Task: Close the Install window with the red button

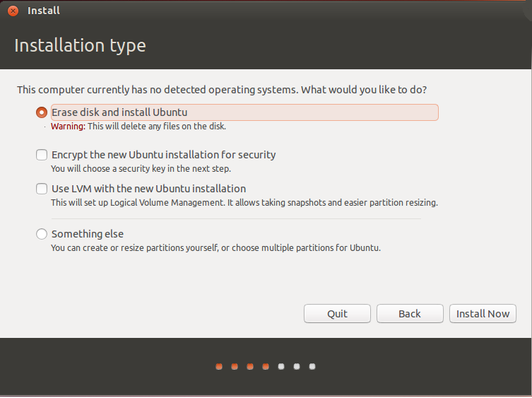Action: [13, 11]
